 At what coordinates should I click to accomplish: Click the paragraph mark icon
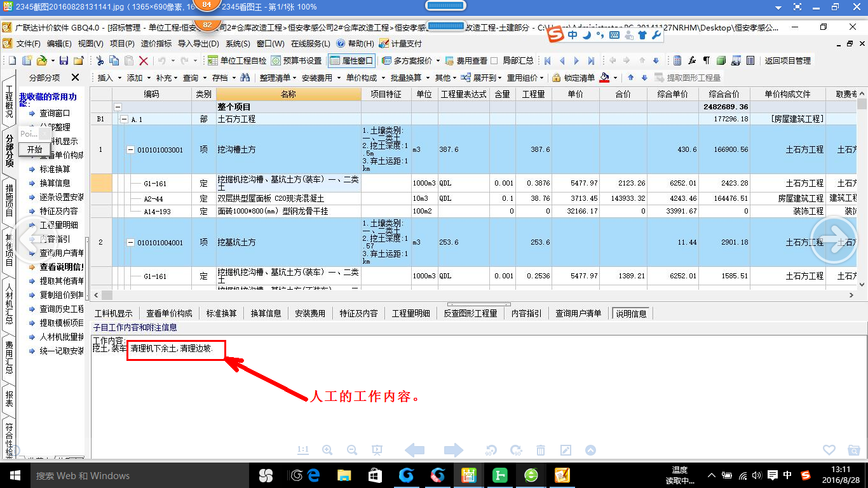coord(707,60)
